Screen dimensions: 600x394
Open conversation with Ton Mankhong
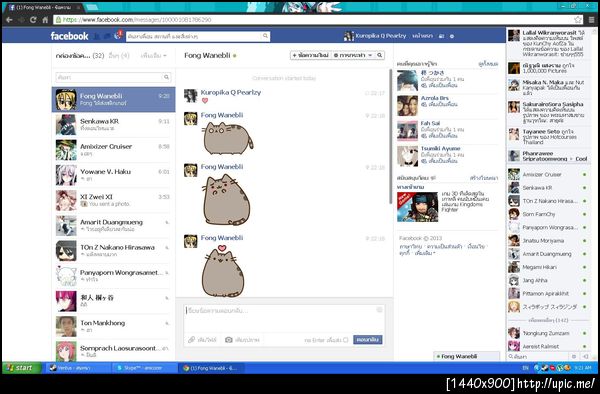point(113,326)
